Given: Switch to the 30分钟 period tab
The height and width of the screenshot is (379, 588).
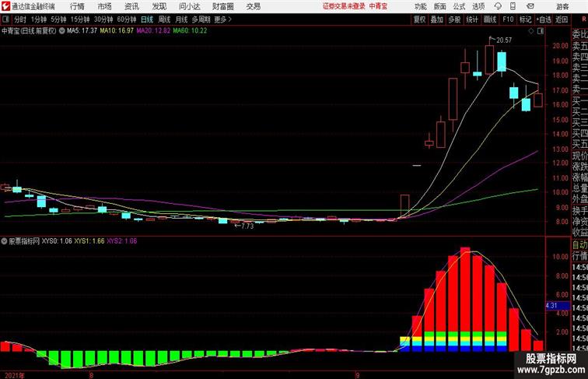Looking at the screenshot, I should click(103, 19).
